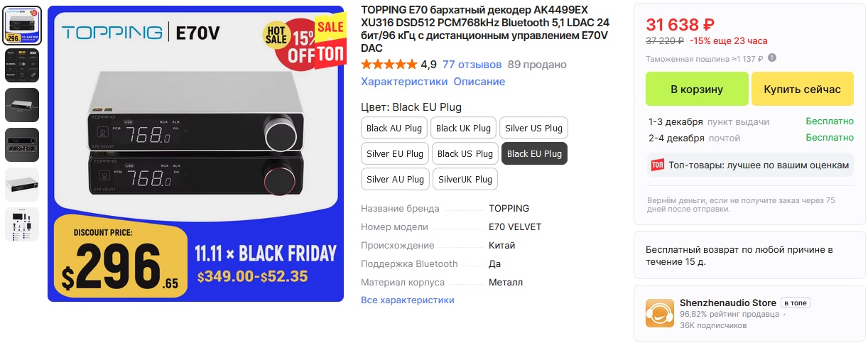Choose Silver EU Plug variant

coord(394,154)
